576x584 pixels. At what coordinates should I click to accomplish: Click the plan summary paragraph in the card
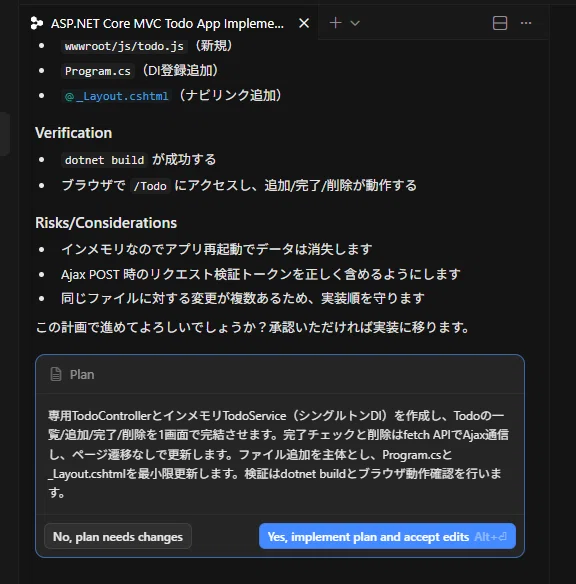point(278,454)
